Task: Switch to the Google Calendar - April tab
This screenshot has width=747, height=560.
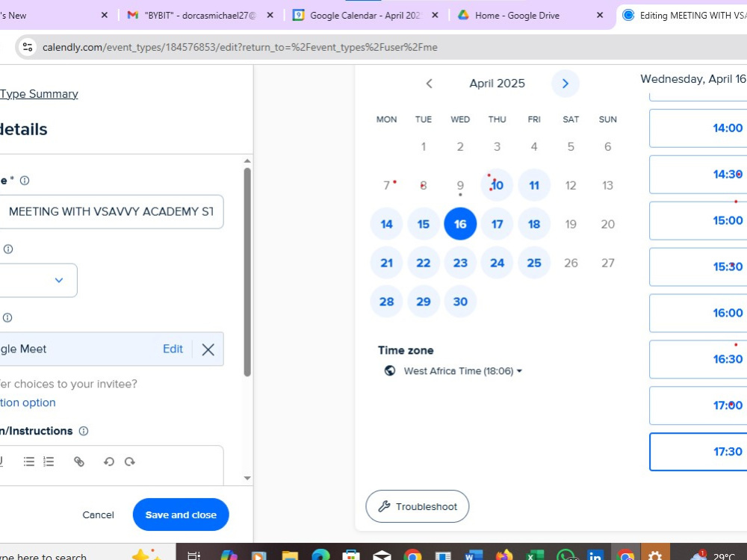Action: [x=365, y=15]
